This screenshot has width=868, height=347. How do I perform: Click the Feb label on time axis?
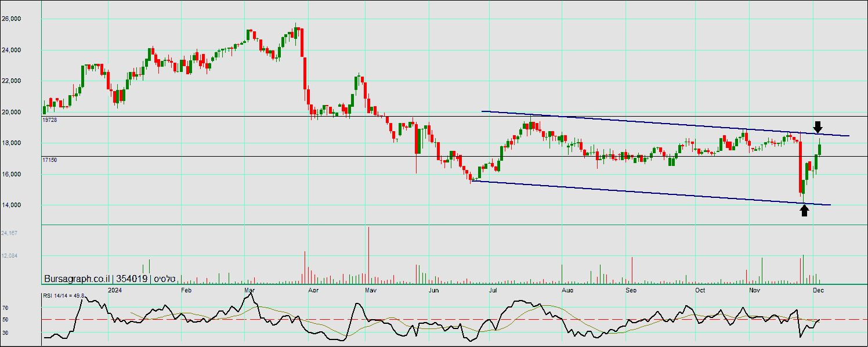click(186, 289)
